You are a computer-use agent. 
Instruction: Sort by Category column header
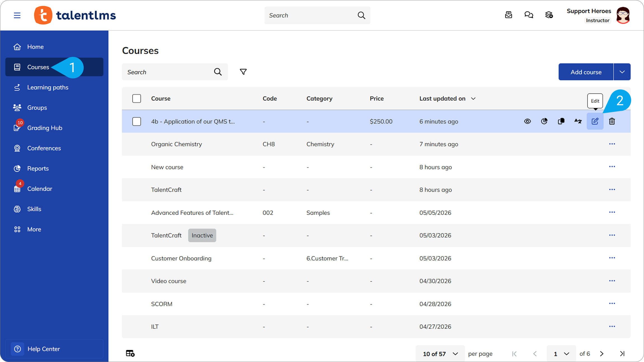[x=319, y=98]
